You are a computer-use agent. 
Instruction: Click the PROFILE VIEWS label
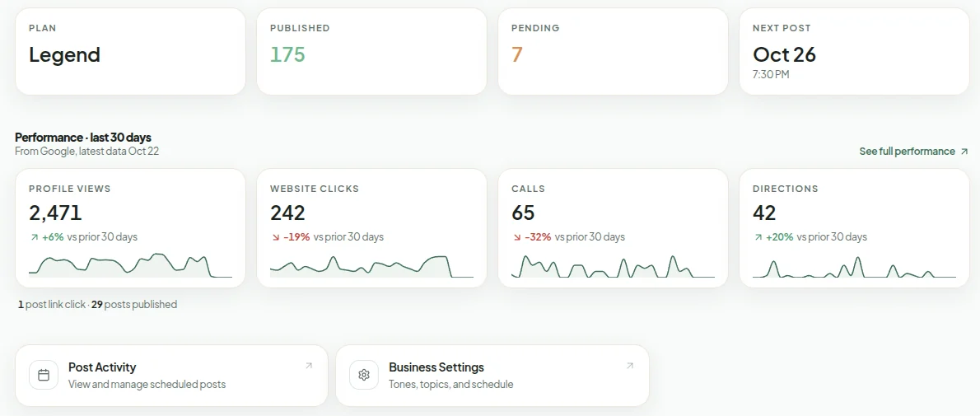[x=69, y=189]
